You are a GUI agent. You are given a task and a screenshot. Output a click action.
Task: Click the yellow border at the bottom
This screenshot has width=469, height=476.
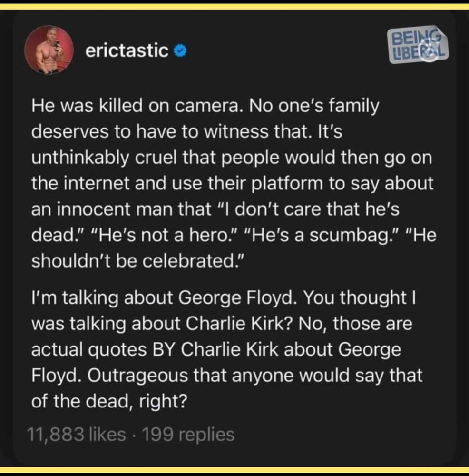[x=234, y=470]
